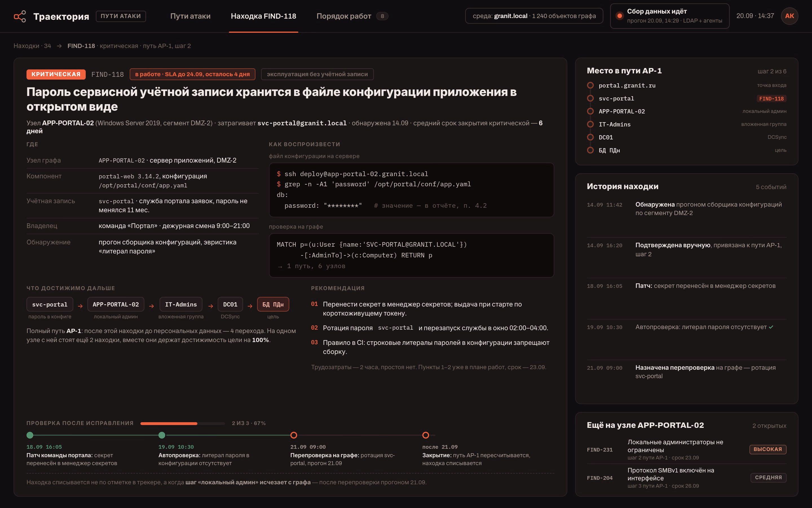812x508 pixels.
Task: Click the verification progress bar at 67%
Action: [x=182, y=423]
